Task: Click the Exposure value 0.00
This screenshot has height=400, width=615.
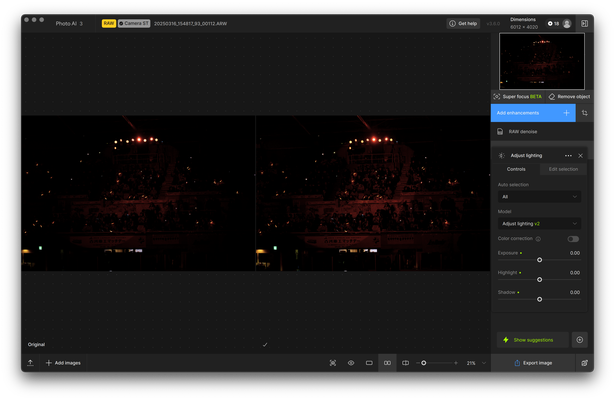Action: click(x=575, y=253)
